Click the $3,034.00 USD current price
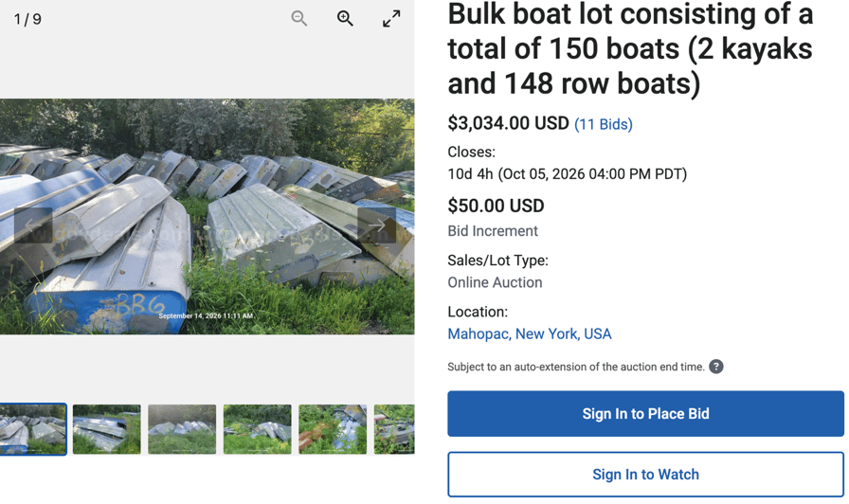This screenshot has height=504, width=849. point(508,123)
